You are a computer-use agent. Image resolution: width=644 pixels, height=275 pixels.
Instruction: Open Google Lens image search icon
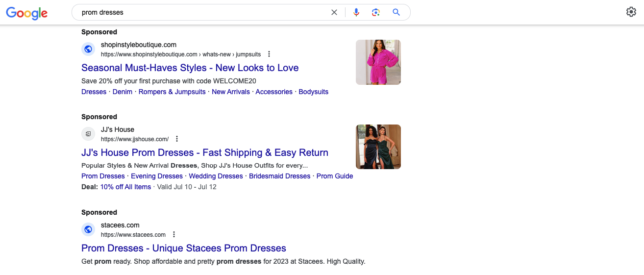coord(376,12)
